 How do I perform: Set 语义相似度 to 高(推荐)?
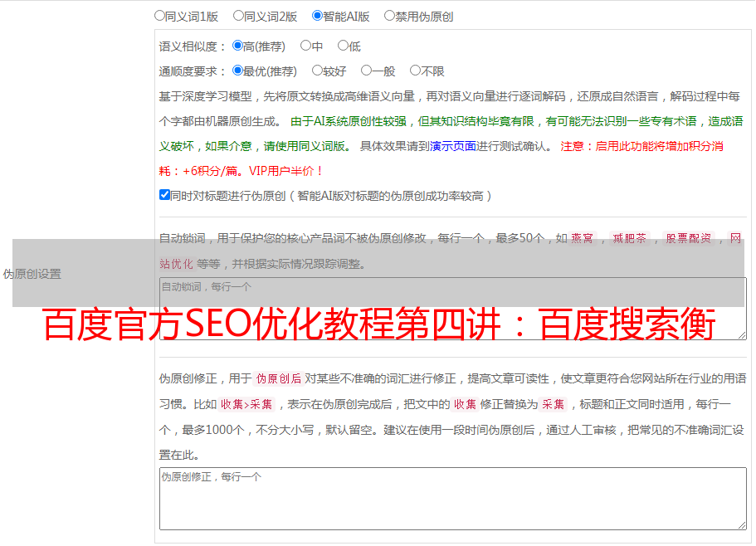[238, 46]
